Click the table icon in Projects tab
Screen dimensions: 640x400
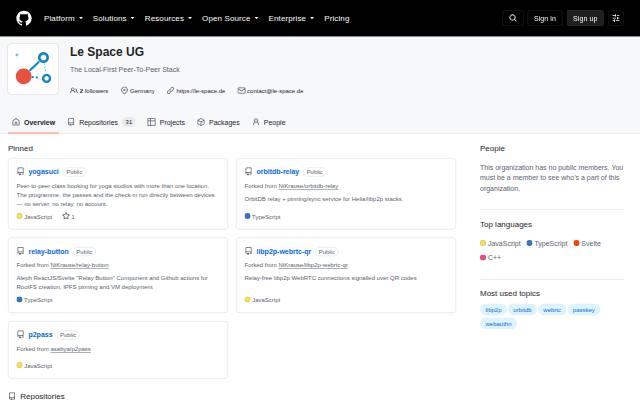[x=151, y=122]
